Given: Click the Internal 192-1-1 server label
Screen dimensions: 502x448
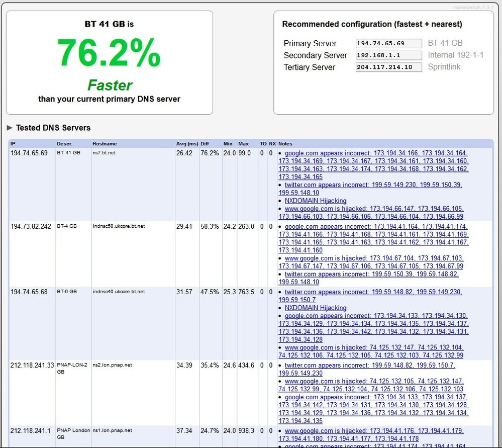Looking at the screenshot, I should pos(456,55).
